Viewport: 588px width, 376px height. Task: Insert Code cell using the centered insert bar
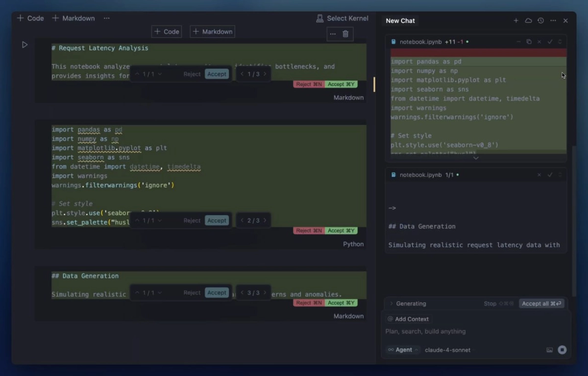coord(167,31)
